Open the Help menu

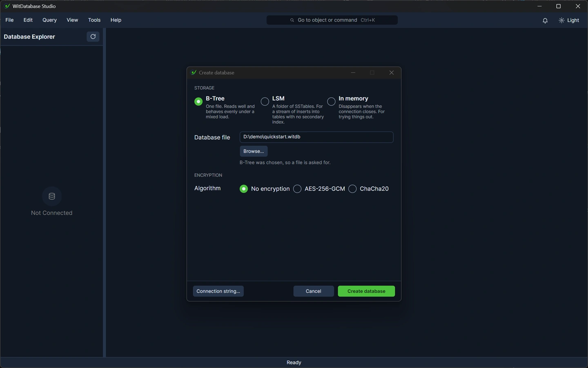[116, 20]
